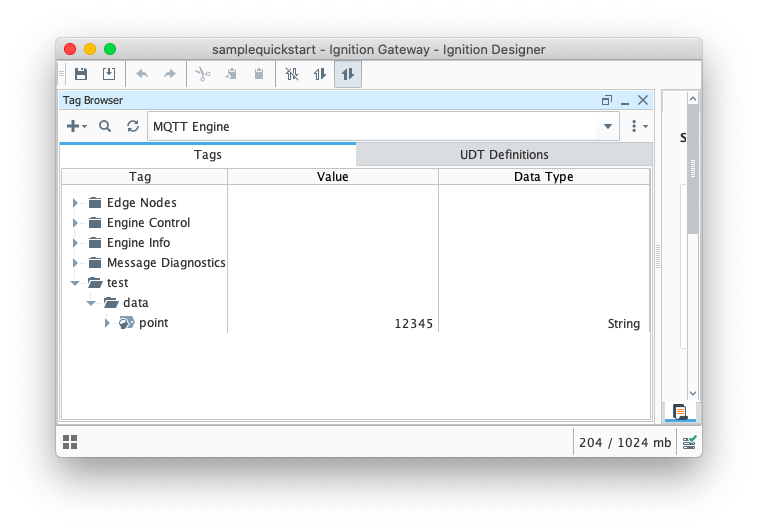
Task: Click the Value column header
Action: [333, 177]
